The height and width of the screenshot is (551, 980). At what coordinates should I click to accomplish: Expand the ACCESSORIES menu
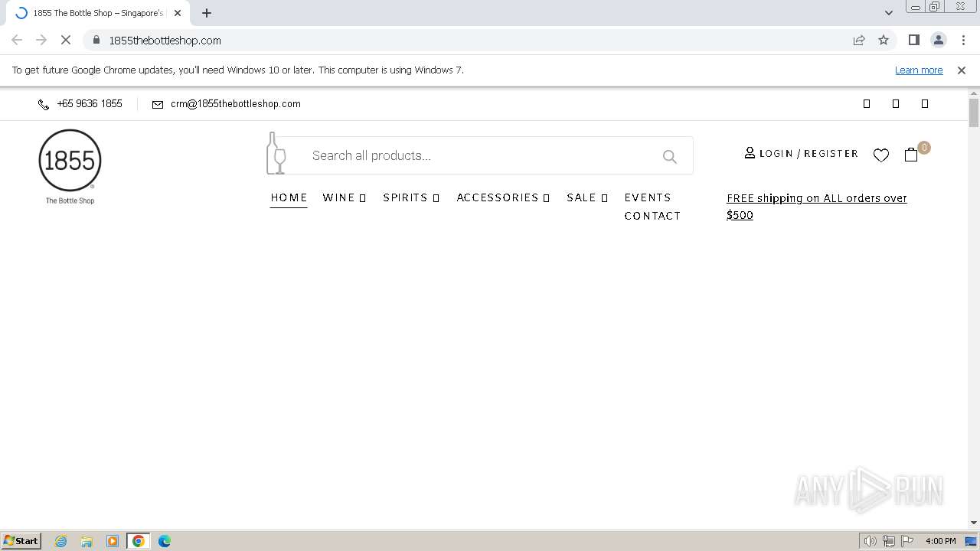tap(503, 197)
